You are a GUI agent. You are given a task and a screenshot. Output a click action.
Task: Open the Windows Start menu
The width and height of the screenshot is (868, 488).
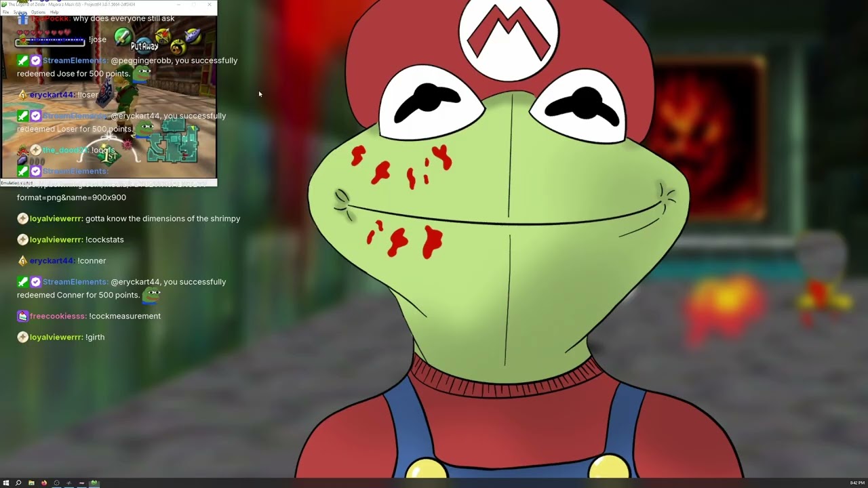click(6, 483)
